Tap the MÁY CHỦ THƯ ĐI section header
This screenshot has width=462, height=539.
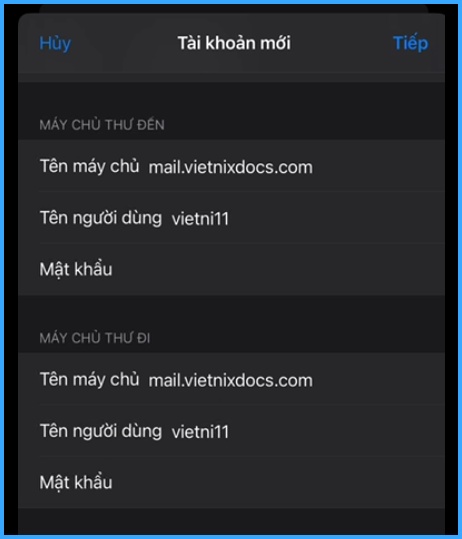point(95,338)
